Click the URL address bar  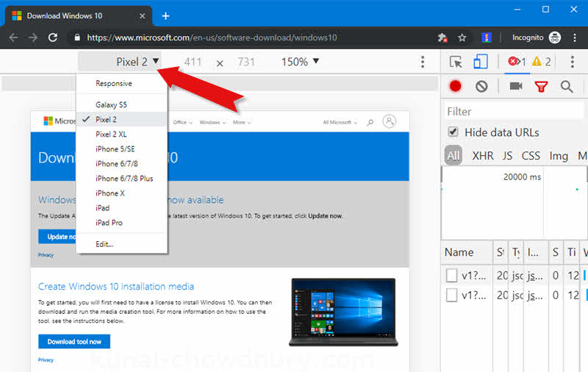tap(212, 37)
